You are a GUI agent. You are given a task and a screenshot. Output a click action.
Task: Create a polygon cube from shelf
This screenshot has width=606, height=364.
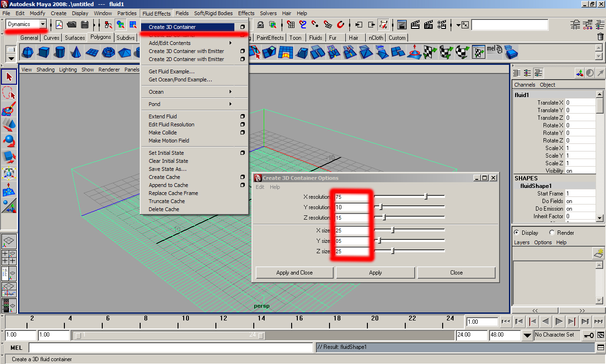click(x=44, y=52)
